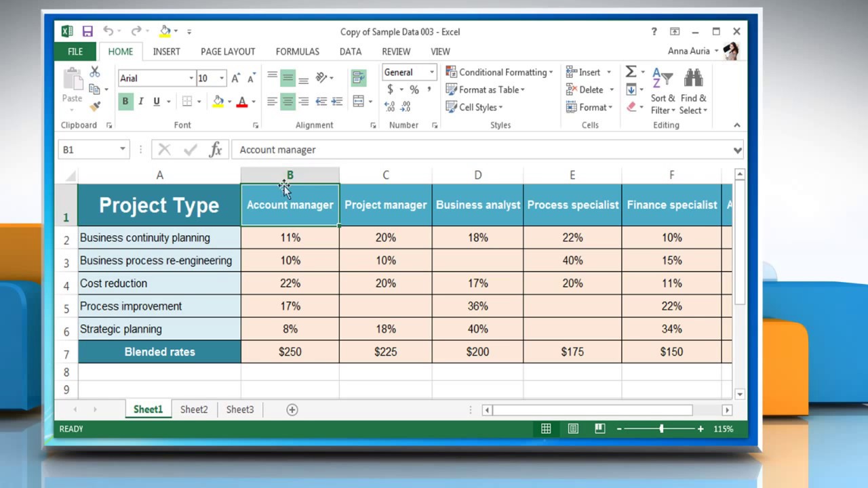
Task: Select column C header
Action: coord(385,175)
